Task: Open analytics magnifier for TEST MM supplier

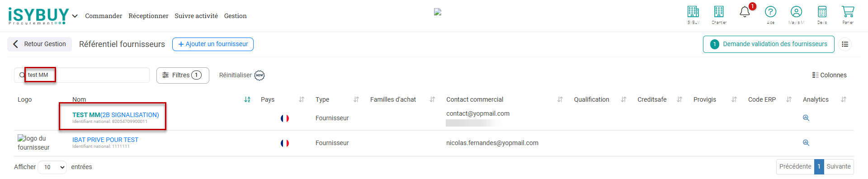Action: tap(806, 118)
